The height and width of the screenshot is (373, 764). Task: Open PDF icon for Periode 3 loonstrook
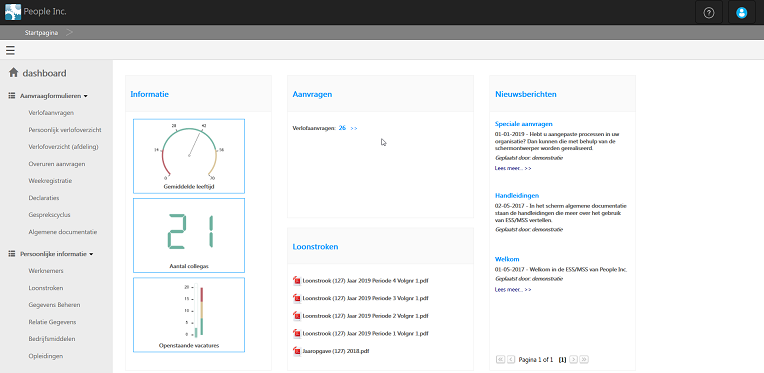(x=297, y=298)
